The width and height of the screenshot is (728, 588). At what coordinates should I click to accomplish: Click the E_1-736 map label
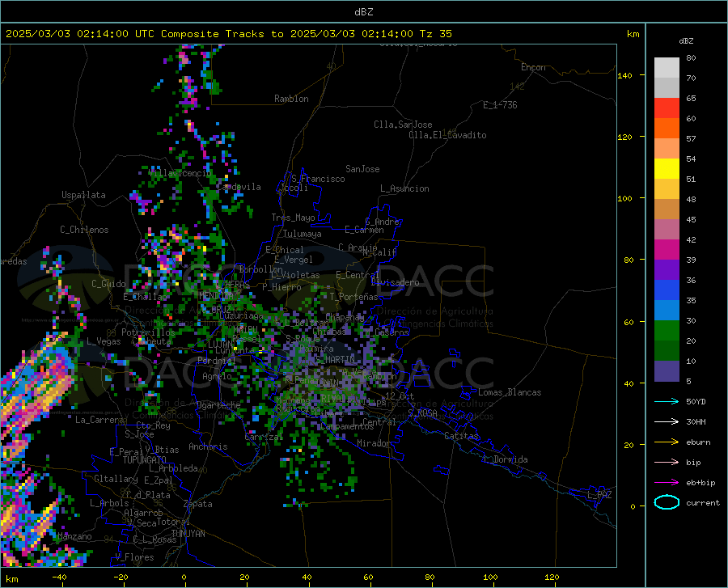click(500, 105)
